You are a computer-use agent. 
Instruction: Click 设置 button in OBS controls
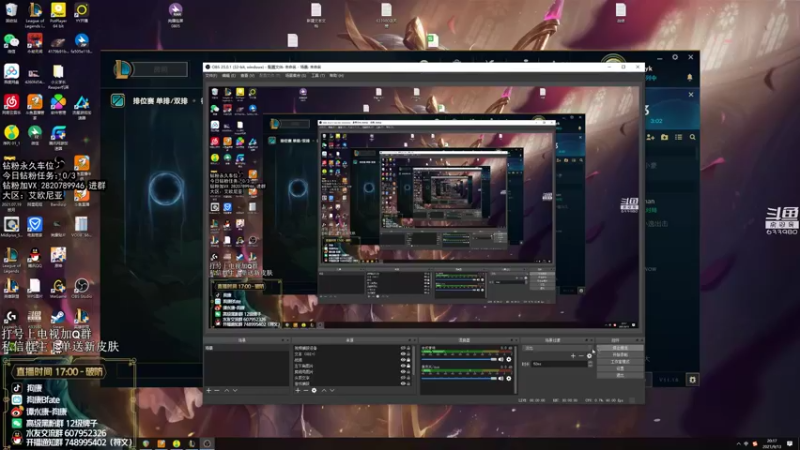tap(620, 368)
